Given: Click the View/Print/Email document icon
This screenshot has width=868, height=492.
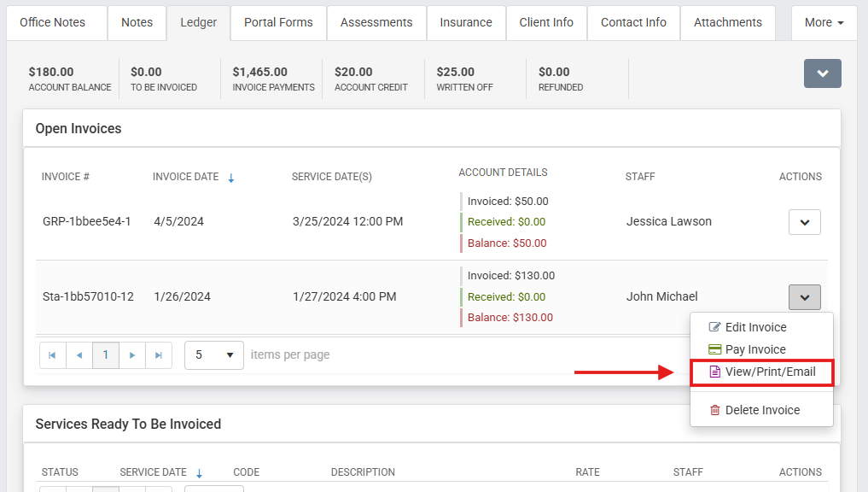Looking at the screenshot, I should [x=714, y=372].
